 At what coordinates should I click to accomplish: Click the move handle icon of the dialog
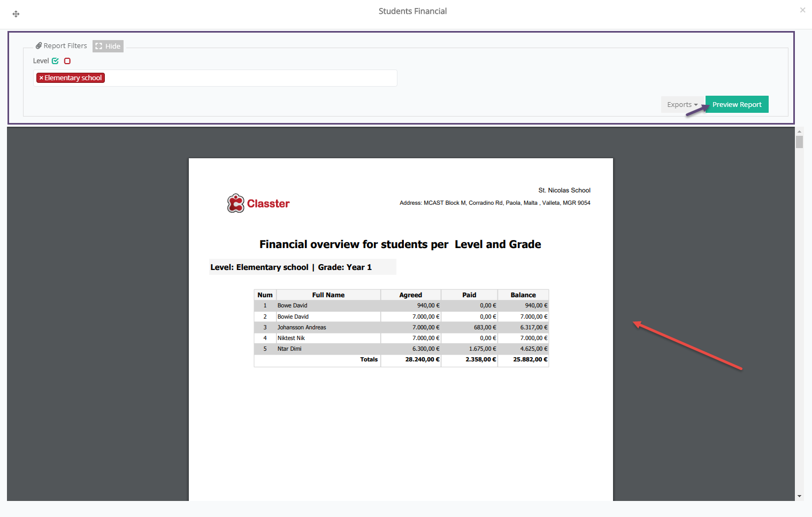click(x=16, y=14)
